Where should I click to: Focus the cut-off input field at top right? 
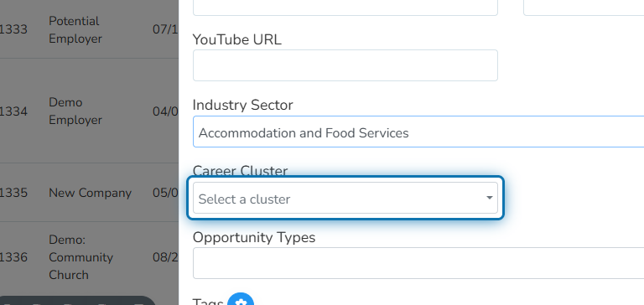584,8
